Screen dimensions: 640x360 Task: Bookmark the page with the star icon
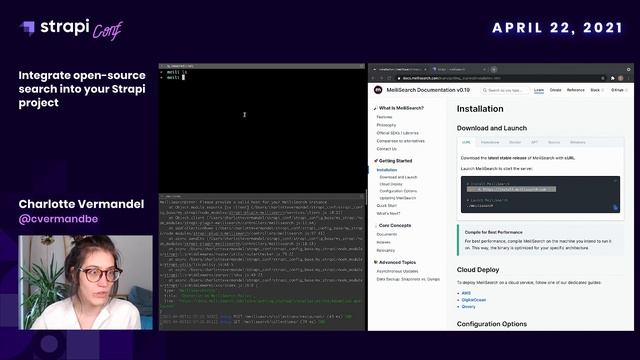point(603,78)
